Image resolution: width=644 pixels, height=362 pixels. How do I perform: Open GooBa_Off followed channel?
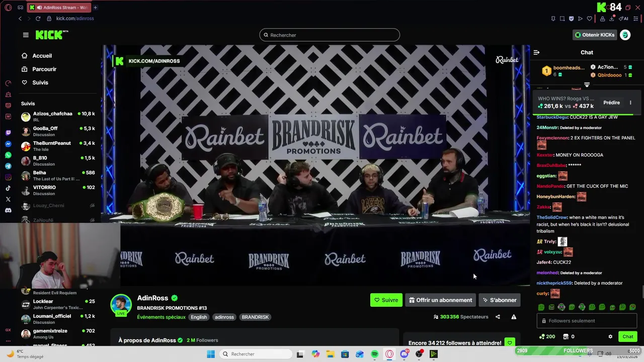pos(59,131)
